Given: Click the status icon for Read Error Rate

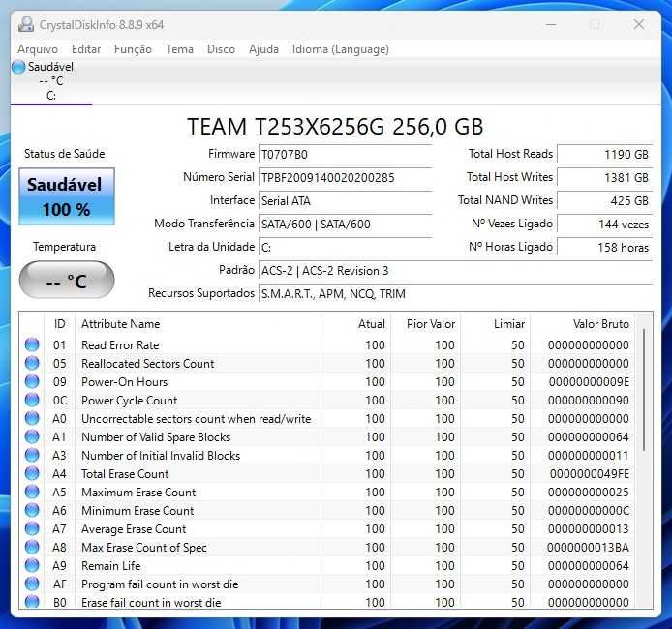Looking at the screenshot, I should point(32,344).
